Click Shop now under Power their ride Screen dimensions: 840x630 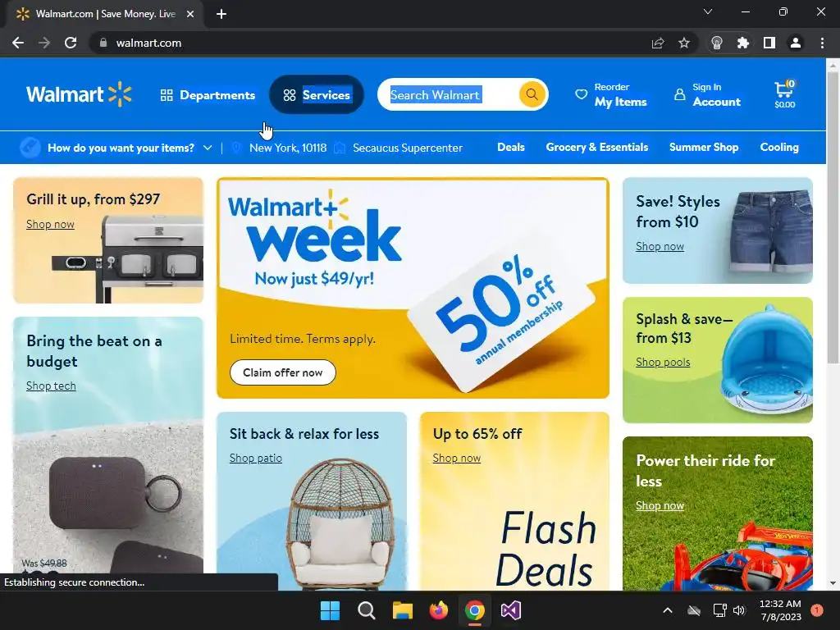tap(660, 505)
